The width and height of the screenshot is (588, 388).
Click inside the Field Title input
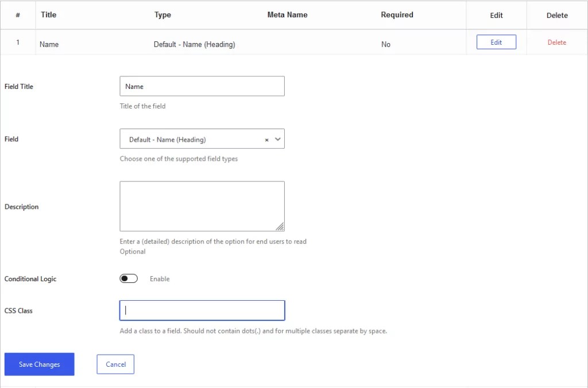201,86
